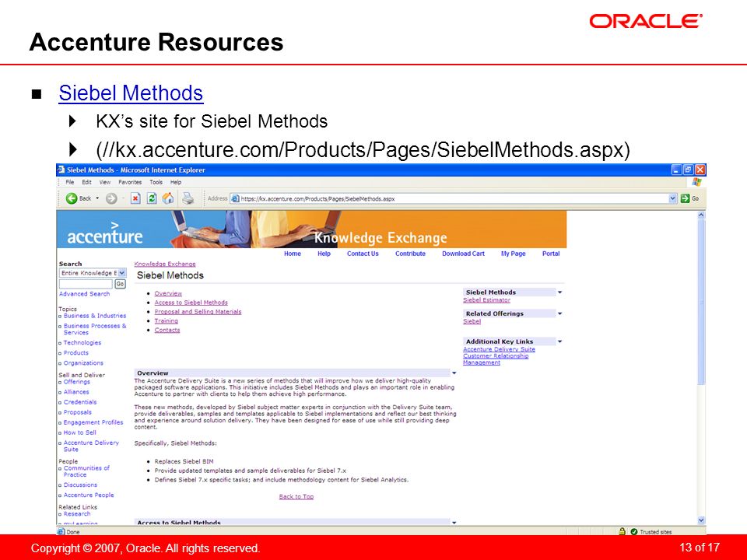Open Discussions in sidebar
This screenshot has height=560, width=747.
pyautogui.click(x=80, y=485)
